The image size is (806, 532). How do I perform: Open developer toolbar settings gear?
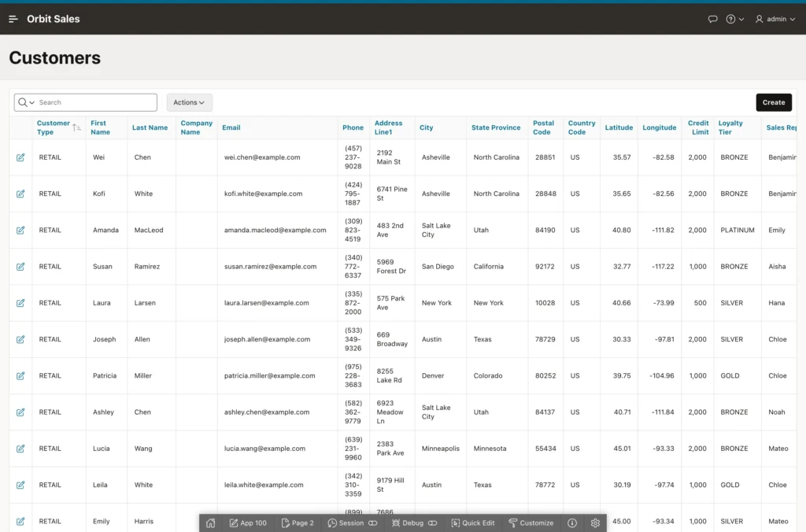[595, 523]
